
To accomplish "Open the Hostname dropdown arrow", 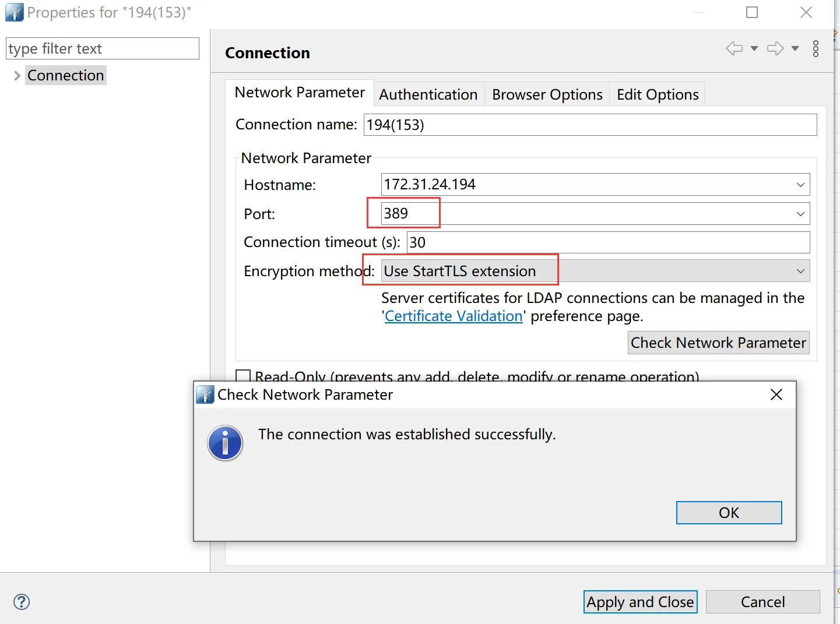I will pos(800,185).
